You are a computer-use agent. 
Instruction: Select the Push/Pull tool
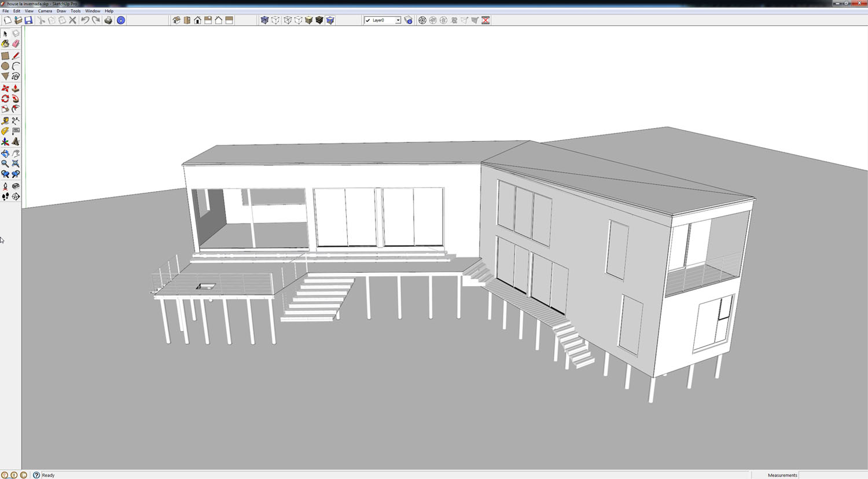(x=16, y=89)
